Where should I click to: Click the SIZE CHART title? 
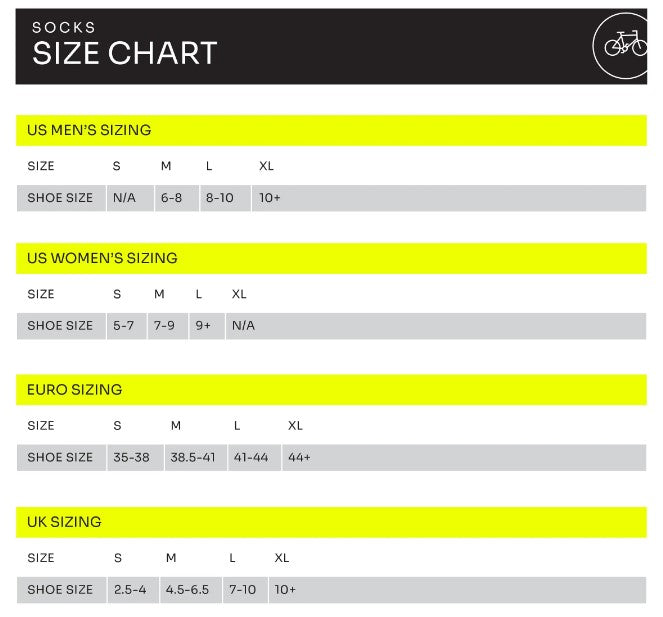(124, 53)
